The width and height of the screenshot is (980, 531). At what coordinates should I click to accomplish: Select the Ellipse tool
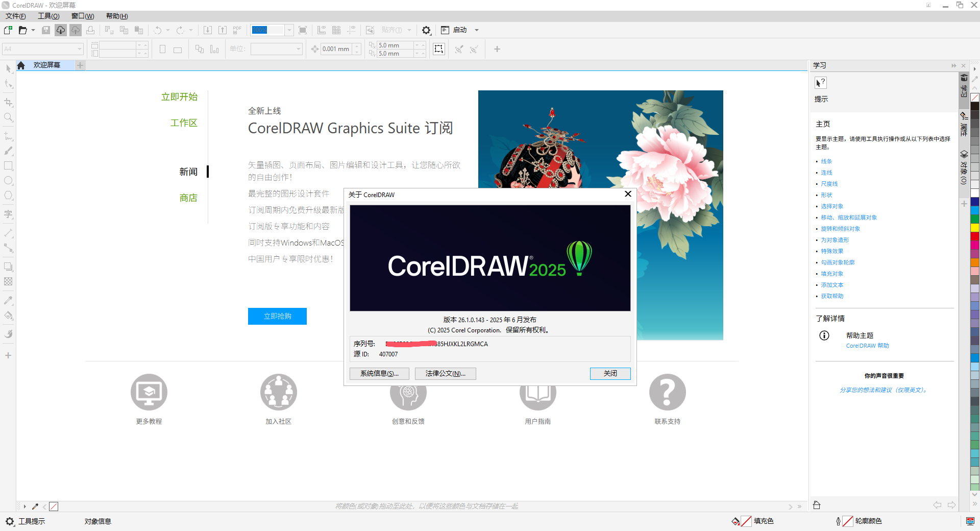(x=8, y=180)
